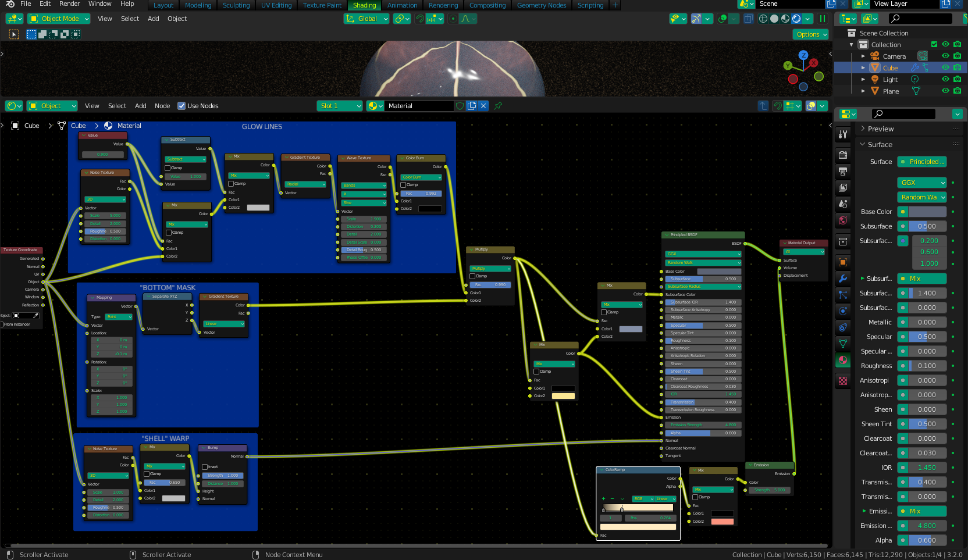The width and height of the screenshot is (968, 560).
Task: Open the Render properties tab icon
Action: click(x=843, y=155)
